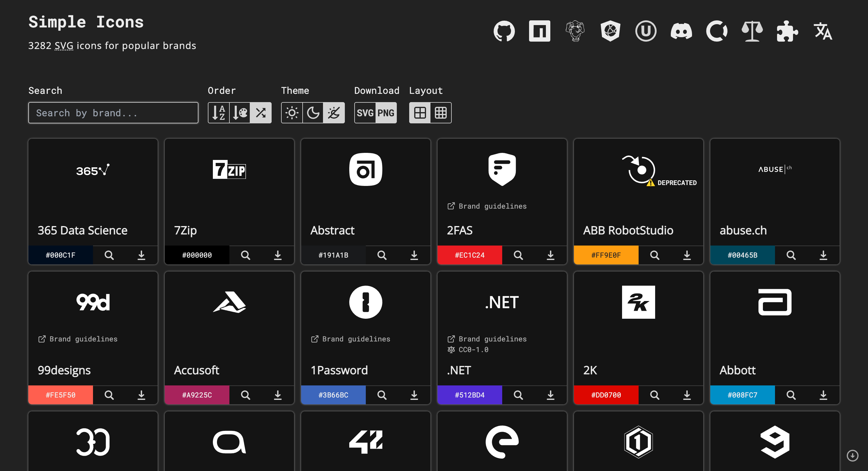Enable dark theme with the moon toggle
The image size is (868, 471).
(x=312, y=112)
